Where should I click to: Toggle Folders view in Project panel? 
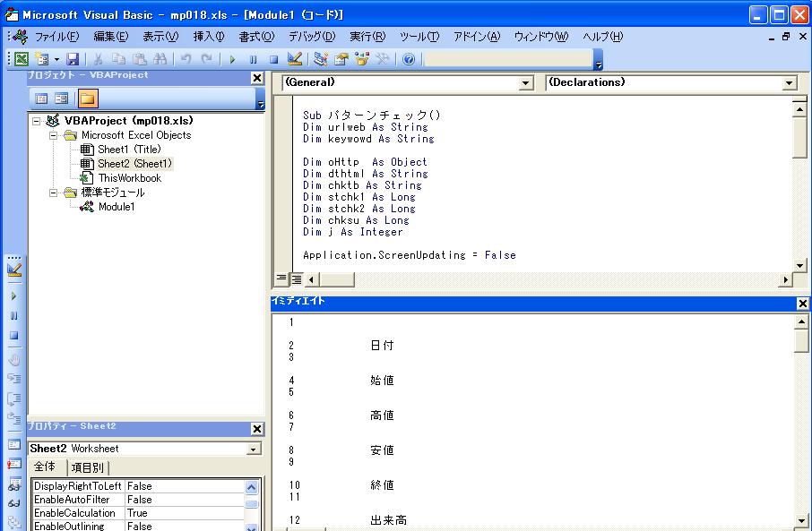coord(88,98)
